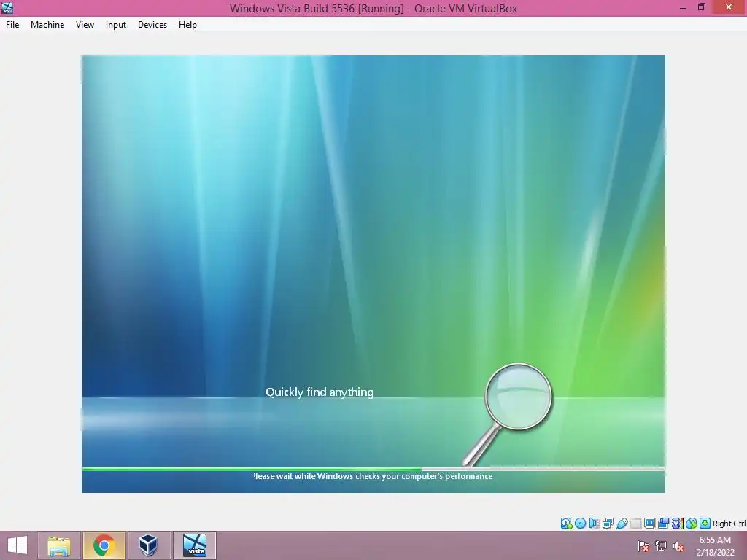Screen dimensions: 747x560
Task: Open the File menu
Action: [x=12, y=25]
